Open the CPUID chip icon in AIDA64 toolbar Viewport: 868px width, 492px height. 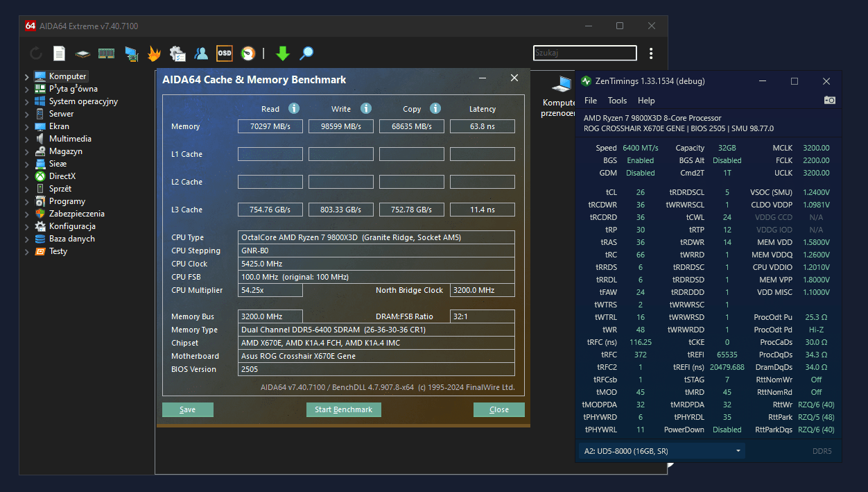(x=83, y=53)
